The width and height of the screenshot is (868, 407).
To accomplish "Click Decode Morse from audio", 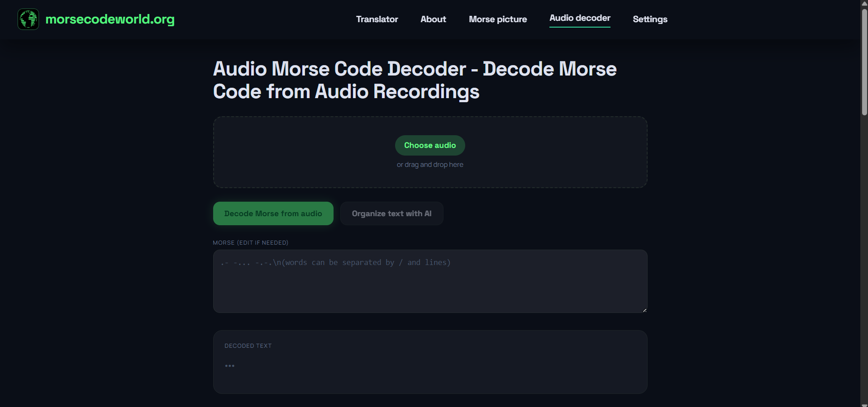I will point(273,213).
